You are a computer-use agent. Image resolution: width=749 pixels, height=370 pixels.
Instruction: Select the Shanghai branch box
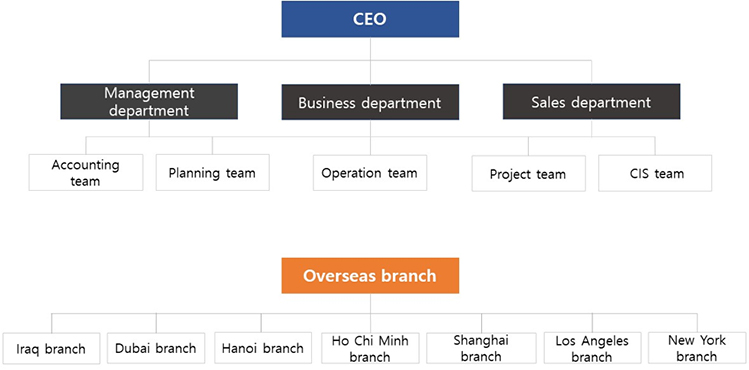tap(482, 349)
